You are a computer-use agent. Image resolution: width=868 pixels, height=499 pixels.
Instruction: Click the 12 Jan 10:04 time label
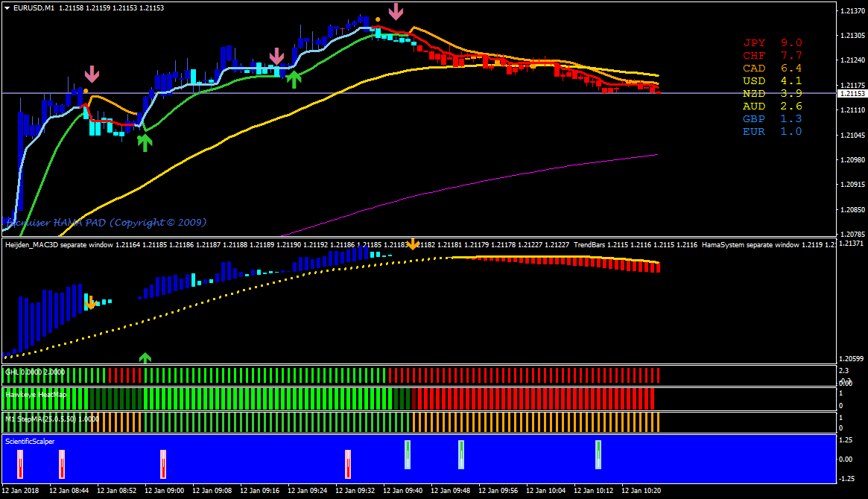[545, 490]
